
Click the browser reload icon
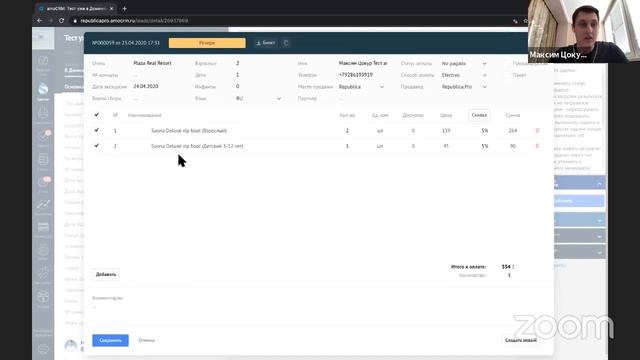(61, 20)
